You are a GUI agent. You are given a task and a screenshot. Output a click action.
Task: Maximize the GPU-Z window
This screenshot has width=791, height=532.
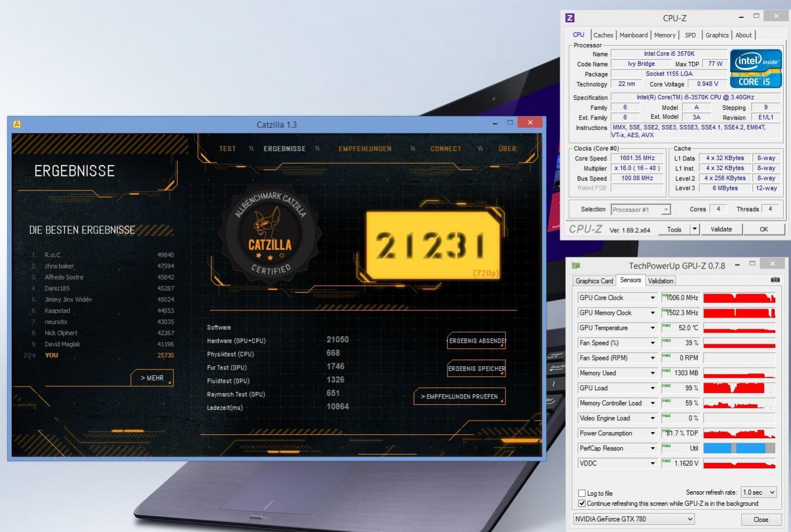pos(752,263)
